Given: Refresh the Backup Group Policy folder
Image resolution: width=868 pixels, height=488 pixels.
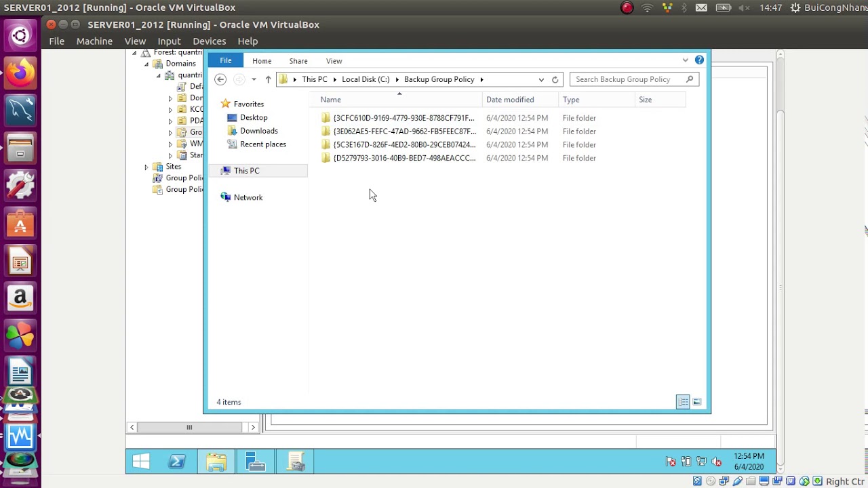Looking at the screenshot, I should 555,79.
